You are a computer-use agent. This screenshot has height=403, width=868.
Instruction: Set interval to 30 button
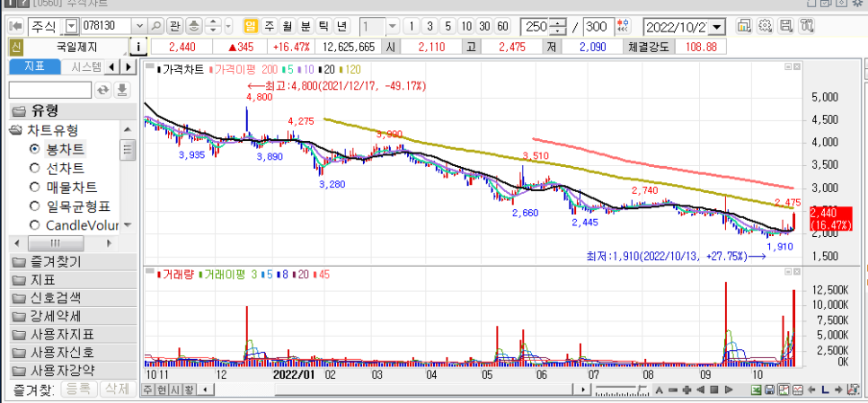tap(484, 26)
